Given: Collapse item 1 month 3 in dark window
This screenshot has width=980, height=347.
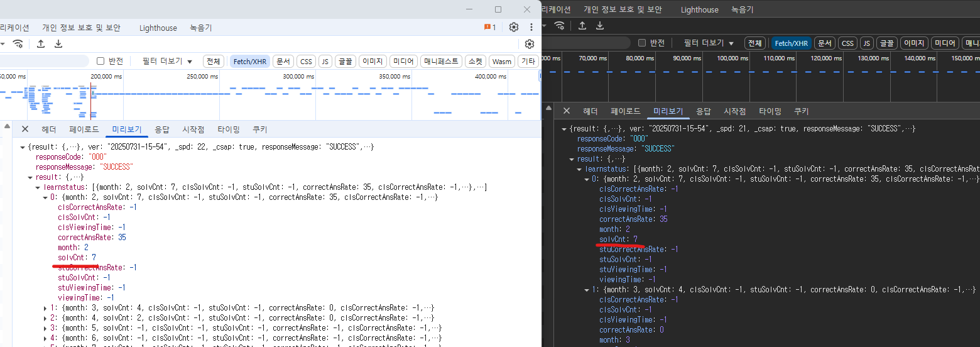Looking at the screenshot, I should tap(587, 290).
